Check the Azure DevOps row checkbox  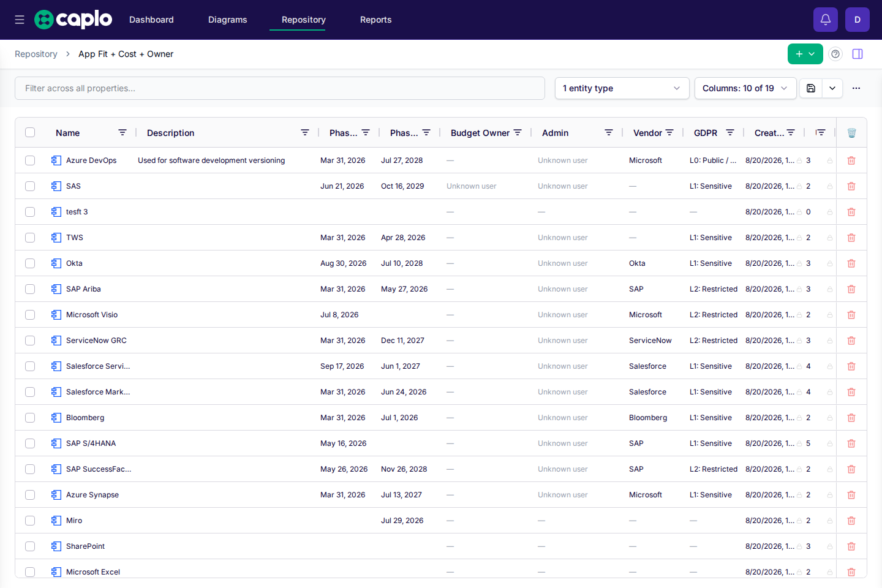(x=30, y=160)
